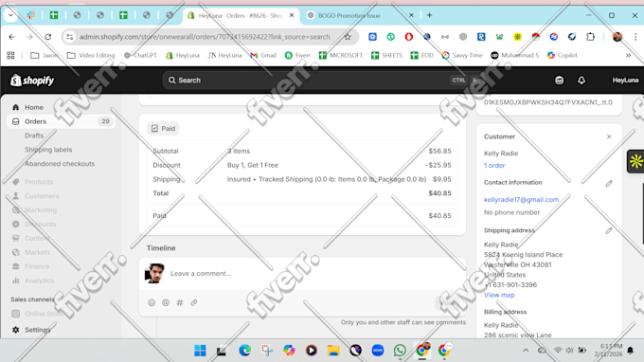Open Abandoned checkouts
The width and height of the screenshot is (644, 362).
coord(60,164)
